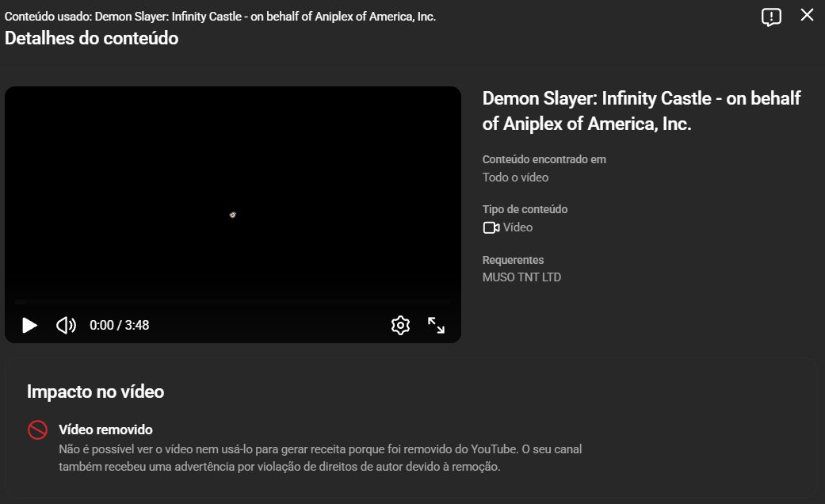Screen dimensions: 825x504
Task: Click the 'Vídeo removido' heading
Action: tap(105, 430)
